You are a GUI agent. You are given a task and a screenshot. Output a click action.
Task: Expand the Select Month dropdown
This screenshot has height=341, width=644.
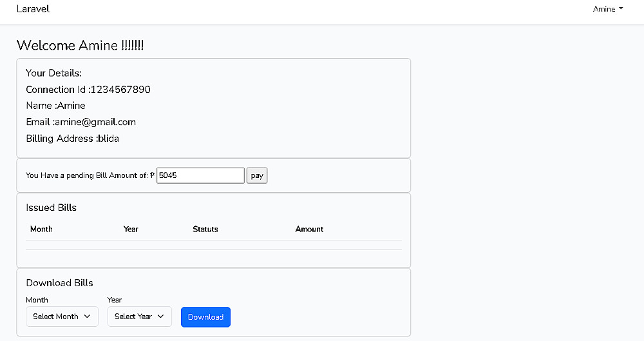pyautogui.click(x=62, y=317)
